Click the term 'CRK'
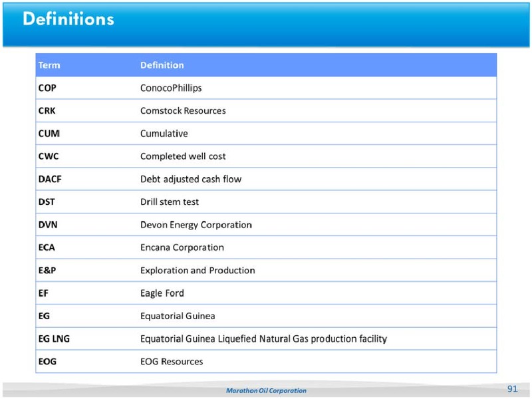532x399 pixels. coord(47,110)
